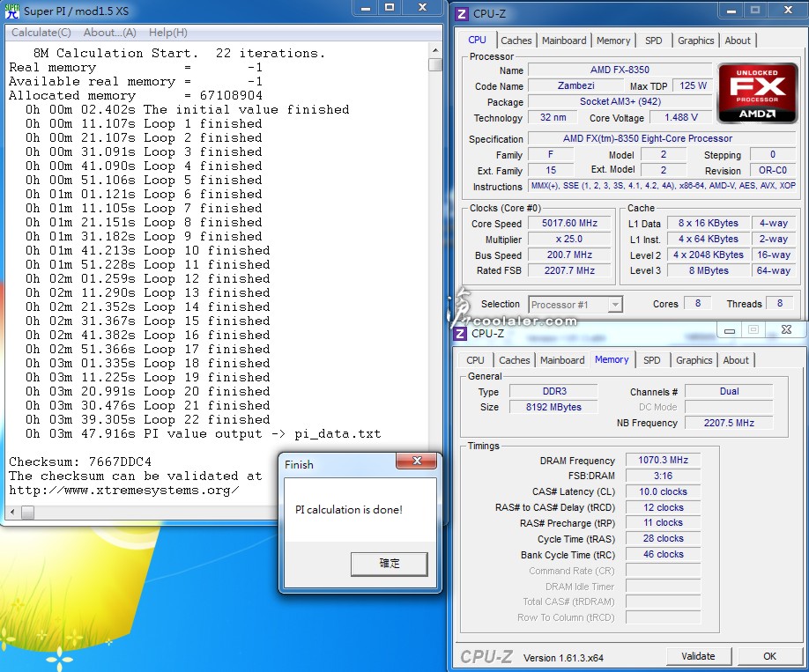
Task: Click the Specification AMD FX(tm)-8350 Eight-Core Processor field
Action: click(x=662, y=138)
